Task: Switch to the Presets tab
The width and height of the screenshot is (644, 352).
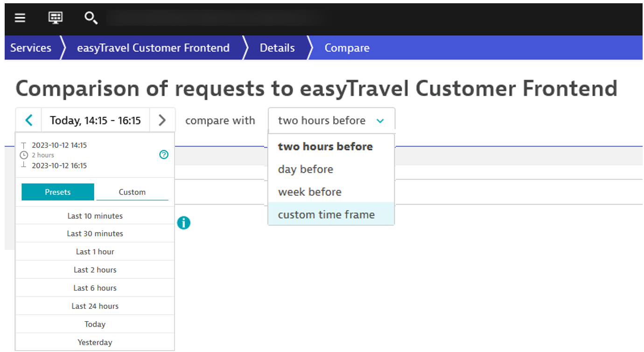Action: (58, 192)
